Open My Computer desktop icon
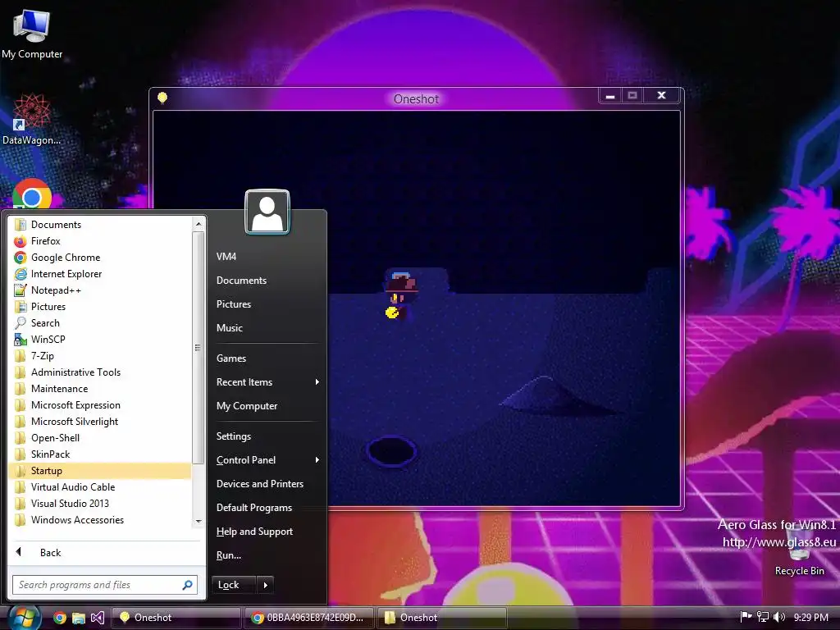The width and height of the screenshot is (840, 630). [x=32, y=33]
